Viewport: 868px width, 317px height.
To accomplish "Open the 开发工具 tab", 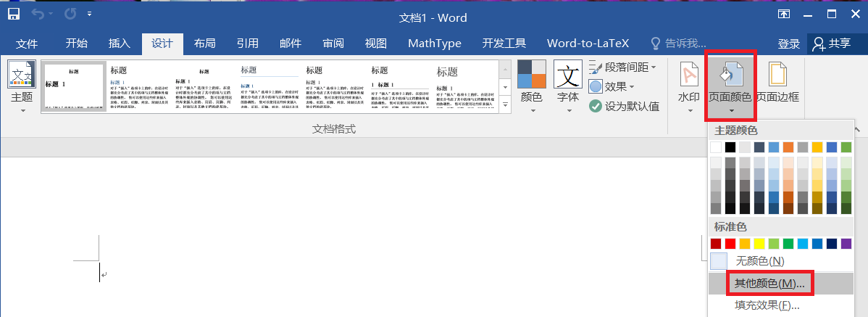I will pyautogui.click(x=504, y=44).
